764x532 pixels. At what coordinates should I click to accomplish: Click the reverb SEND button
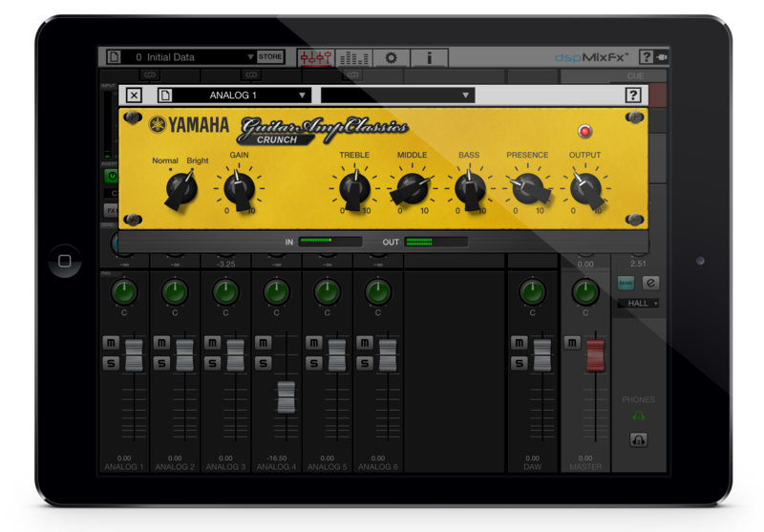pyautogui.click(x=626, y=283)
